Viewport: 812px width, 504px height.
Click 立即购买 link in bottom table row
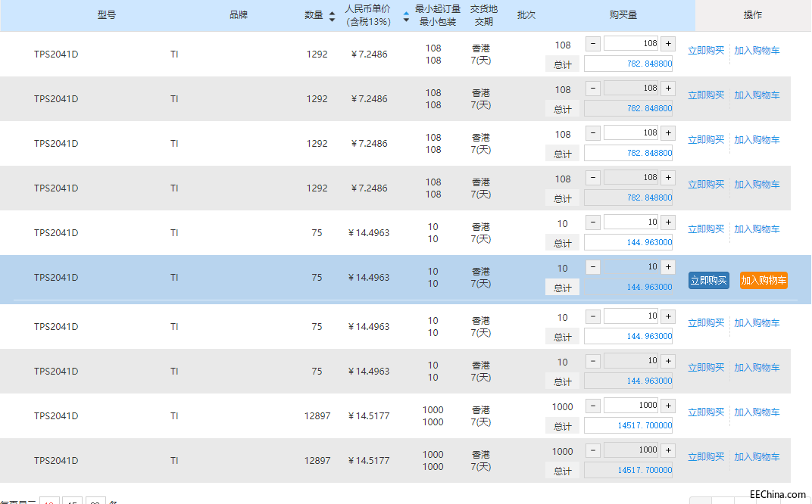(705, 456)
